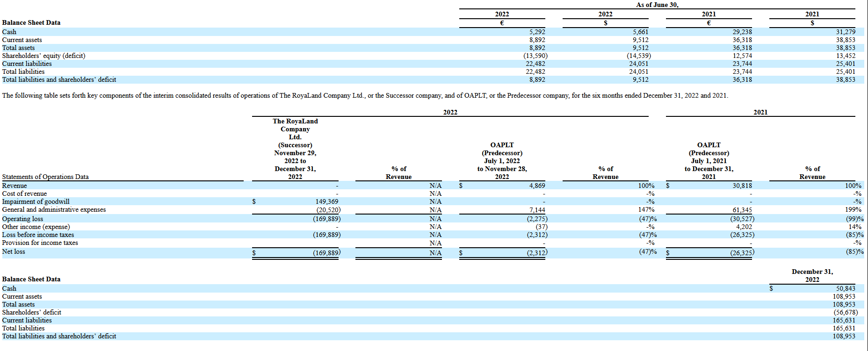Click 'Provision for income taxes' row label
The height and width of the screenshot is (351, 868).
click(40, 243)
